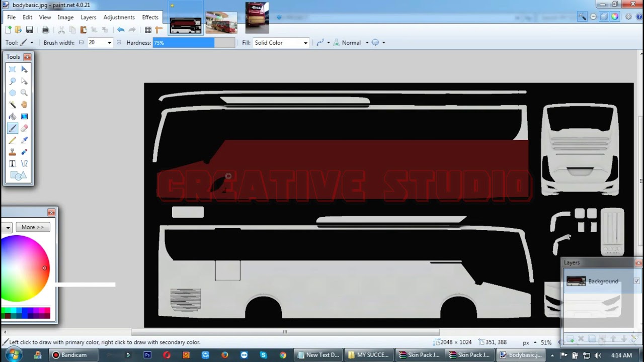
Task: Select the Move Selection tool
Action: tap(24, 81)
